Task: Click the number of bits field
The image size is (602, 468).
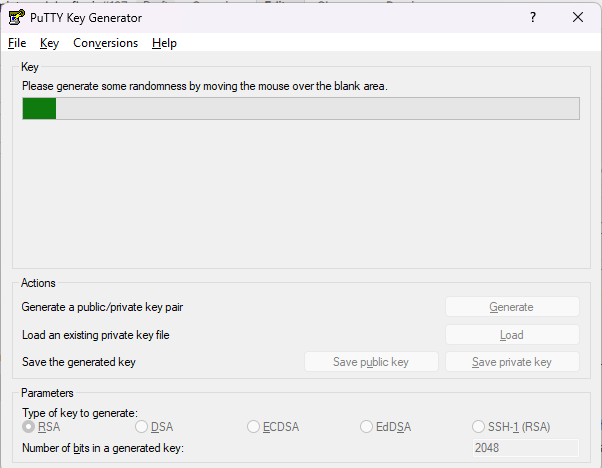Action: click(524, 448)
